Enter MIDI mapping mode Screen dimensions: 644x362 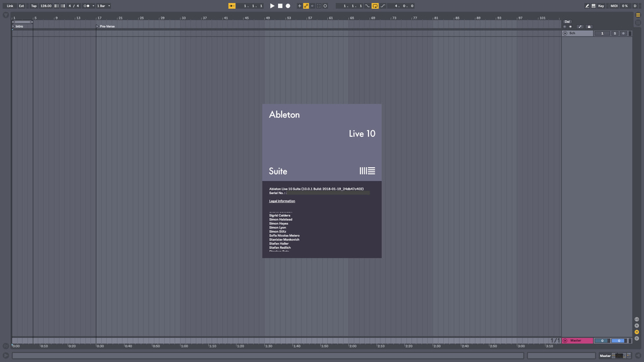click(614, 5)
